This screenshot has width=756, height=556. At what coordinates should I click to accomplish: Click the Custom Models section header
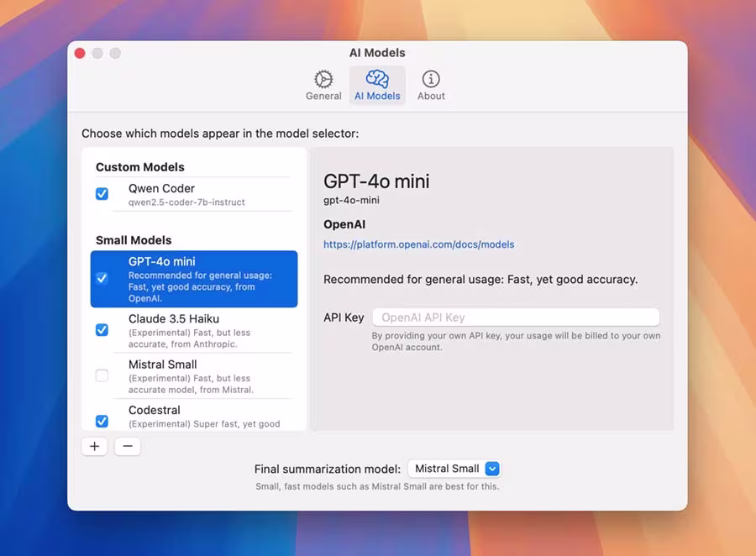click(139, 167)
